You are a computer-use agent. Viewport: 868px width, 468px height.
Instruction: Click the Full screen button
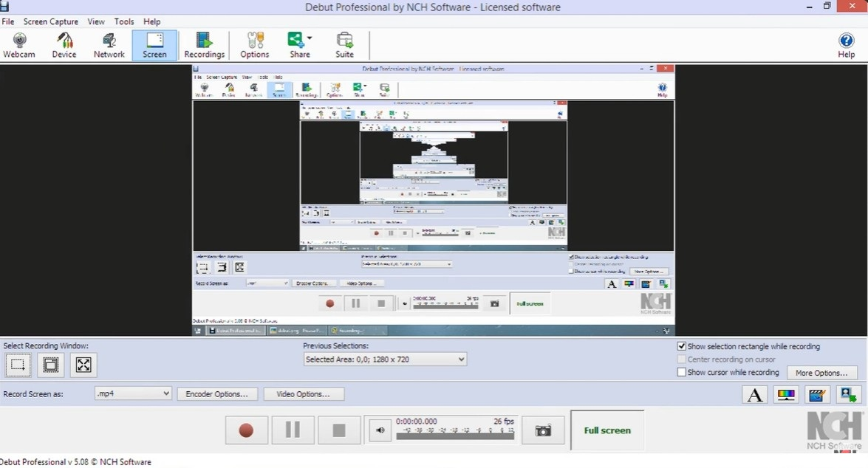[607, 430]
